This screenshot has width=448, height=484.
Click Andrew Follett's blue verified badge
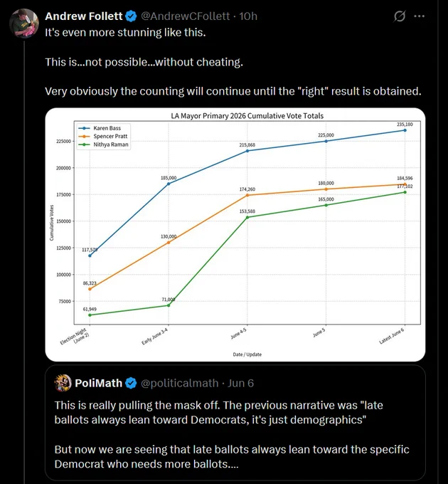[x=131, y=16]
